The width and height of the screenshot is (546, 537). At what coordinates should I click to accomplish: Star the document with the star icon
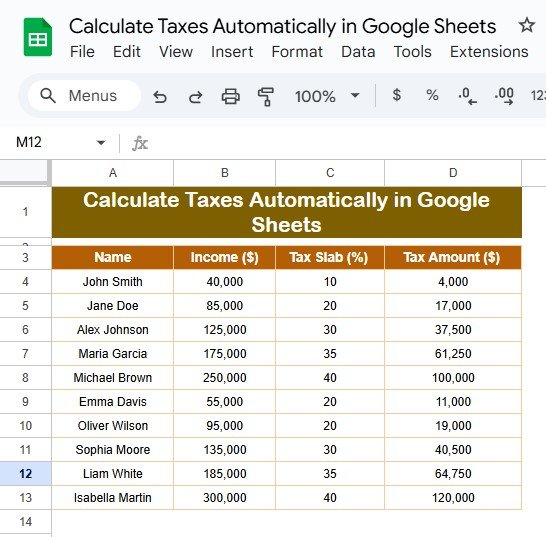pyautogui.click(x=526, y=25)
